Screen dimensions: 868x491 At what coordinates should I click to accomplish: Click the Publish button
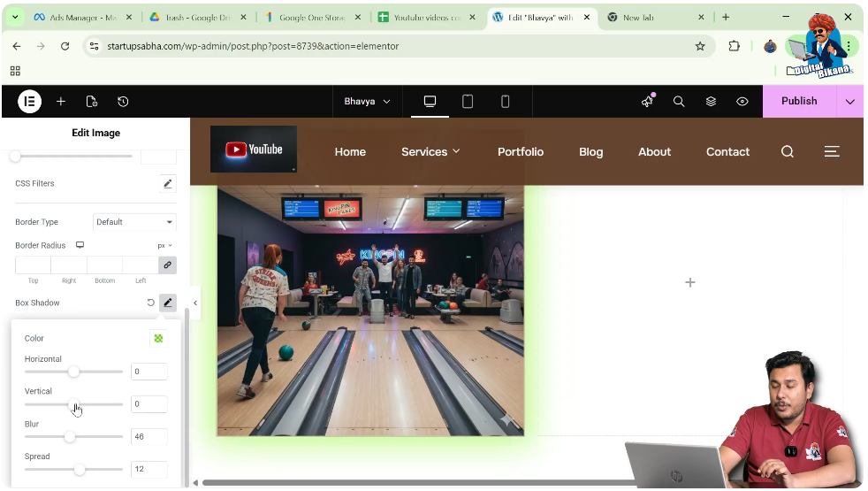(x=798, y=102)
